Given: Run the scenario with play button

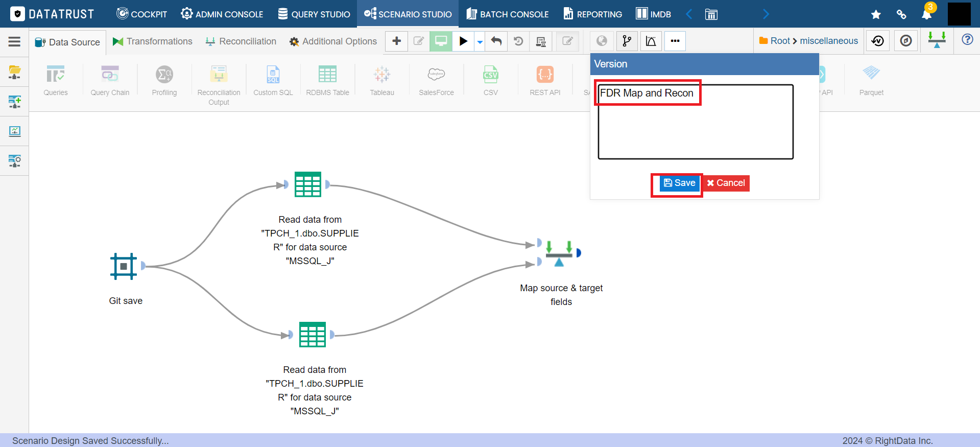Looking at the screenshot, I should 463,41.
